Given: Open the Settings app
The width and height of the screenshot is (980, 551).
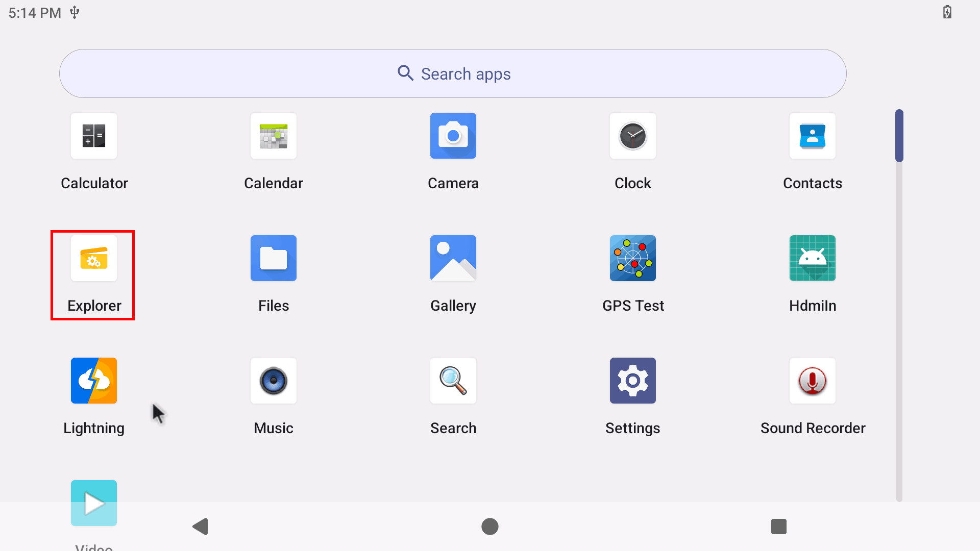Looking at the screenshot, I should pyautogui.click(x=633, y=381).
